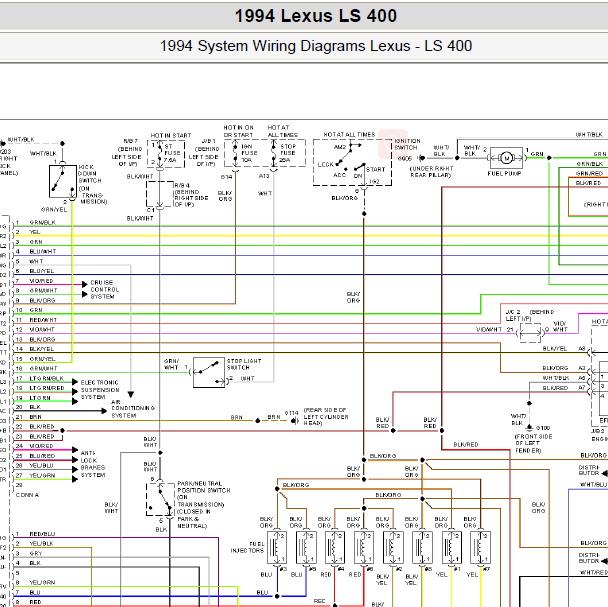Click the '1994 Lexus LS 400' title
Viewport: 608px width, 607px height.
(316, 16)
